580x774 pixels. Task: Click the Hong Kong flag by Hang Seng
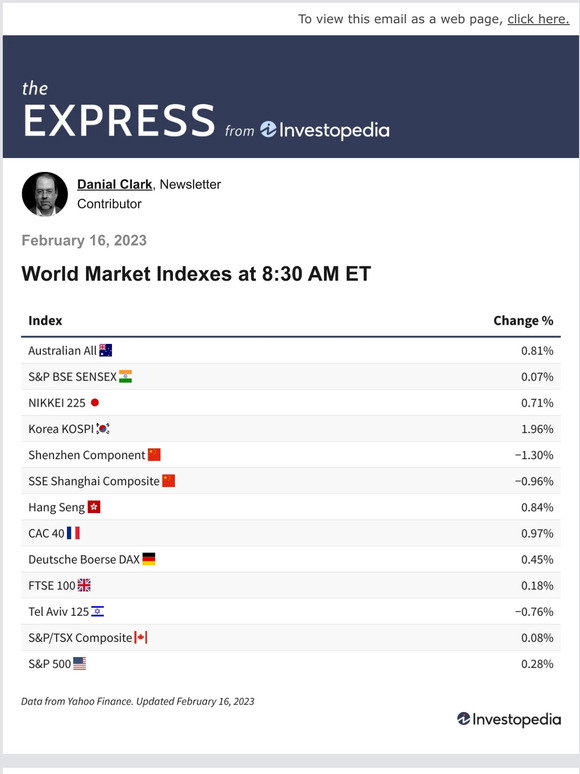click(x=94, y=507)
